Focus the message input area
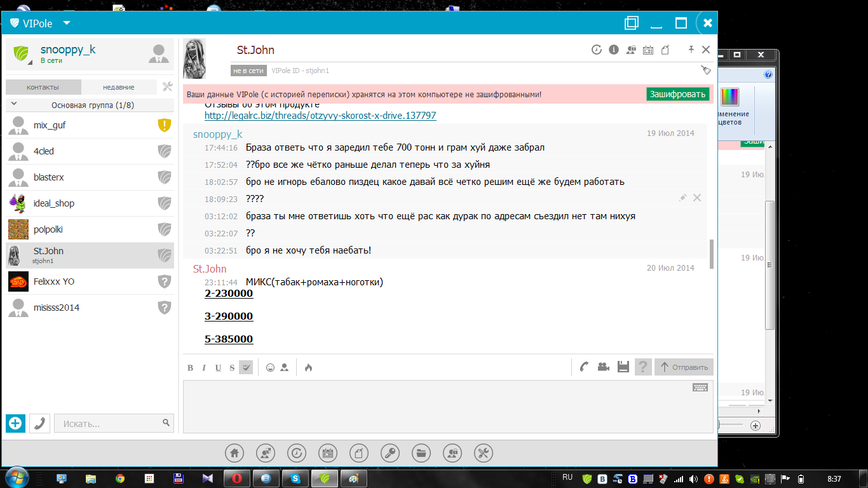 pyautogui.click(x=448, y=407)
